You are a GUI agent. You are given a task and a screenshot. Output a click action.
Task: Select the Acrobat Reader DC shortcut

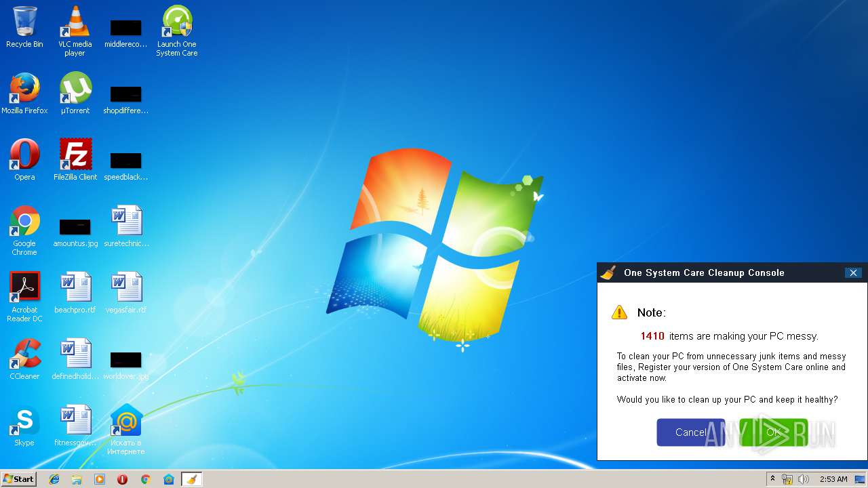click(24, 297)
